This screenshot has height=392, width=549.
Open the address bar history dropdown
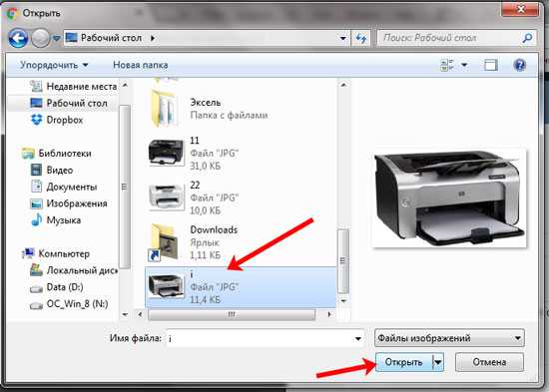pos(343,38)
